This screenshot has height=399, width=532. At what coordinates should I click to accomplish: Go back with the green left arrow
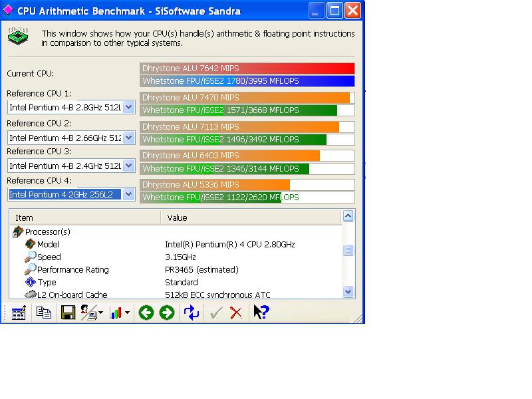pyautogui.click(x=146, y=313)
